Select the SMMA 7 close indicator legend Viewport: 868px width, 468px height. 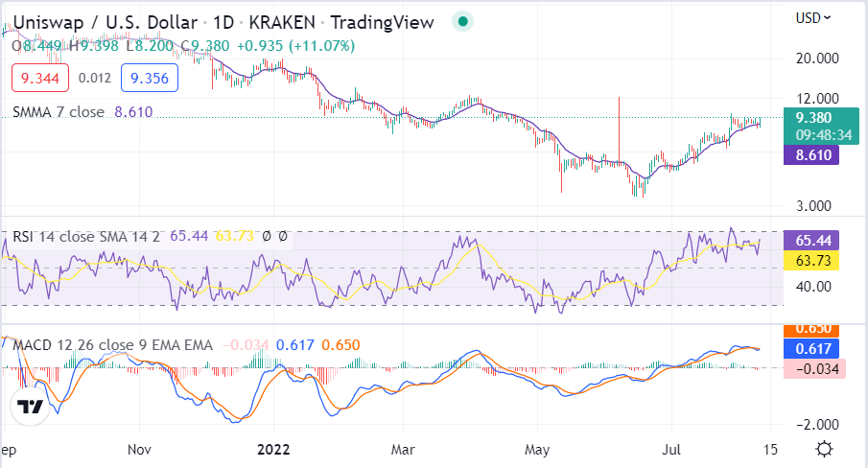59,112
